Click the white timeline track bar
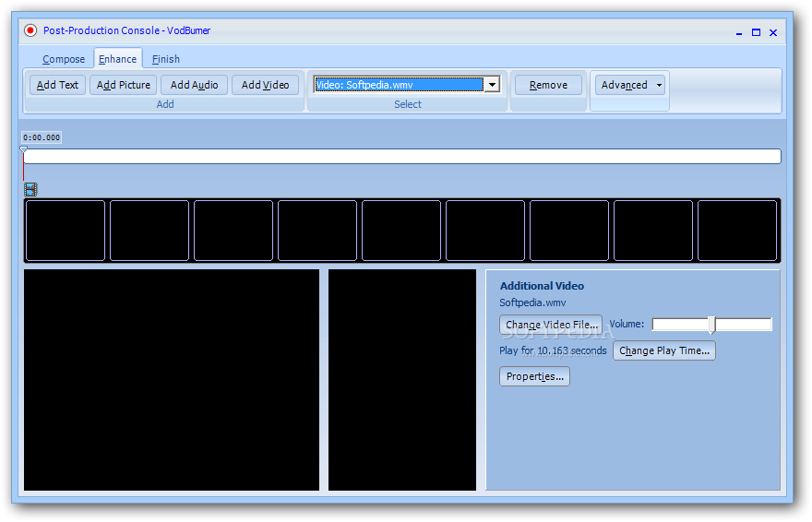Screen dimensions: 812x522 (402, 156)
